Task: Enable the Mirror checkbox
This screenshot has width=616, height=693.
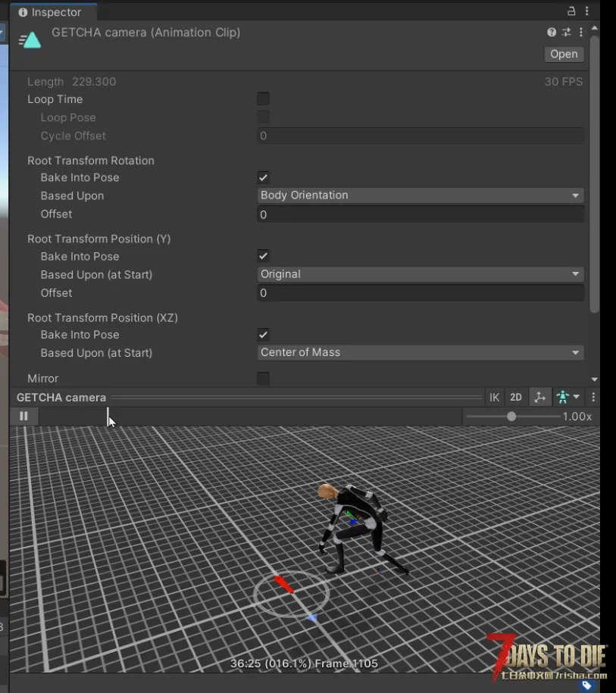Action: pos(263,379)
